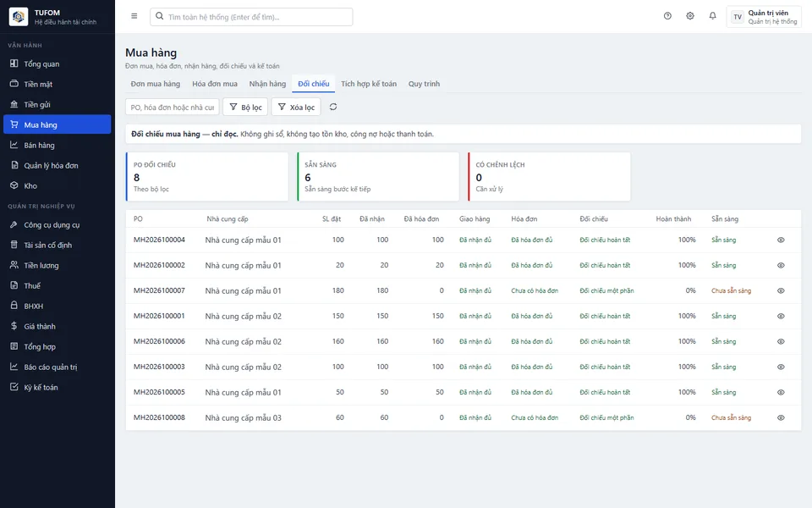Open Báo cáo quản trị

point(57,367)
